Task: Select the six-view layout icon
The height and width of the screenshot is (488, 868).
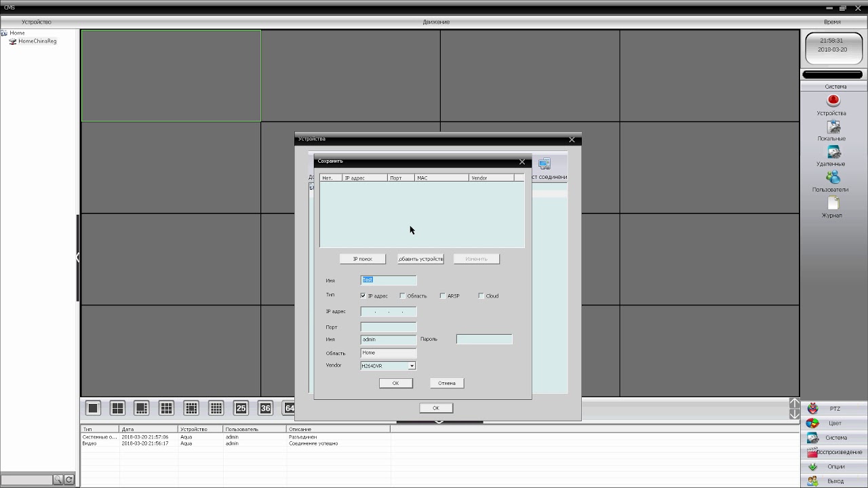Action: tap(142, 408)
